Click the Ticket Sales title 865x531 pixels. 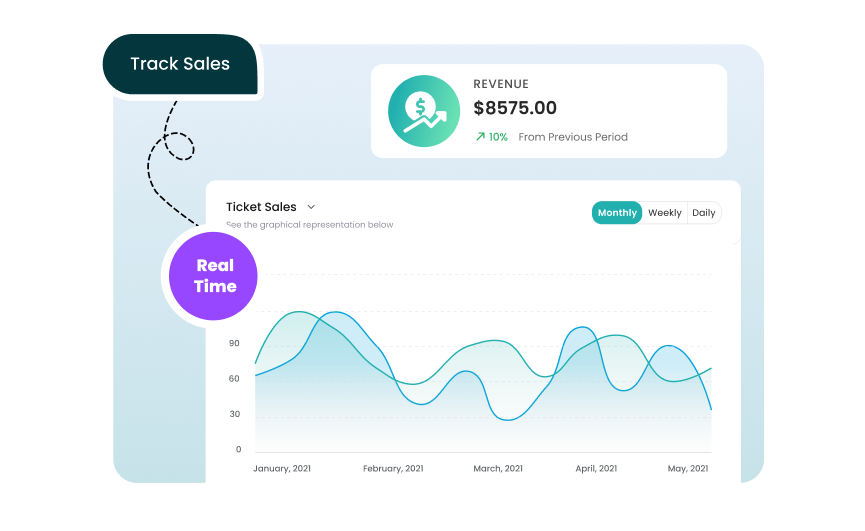click(261, 207)
